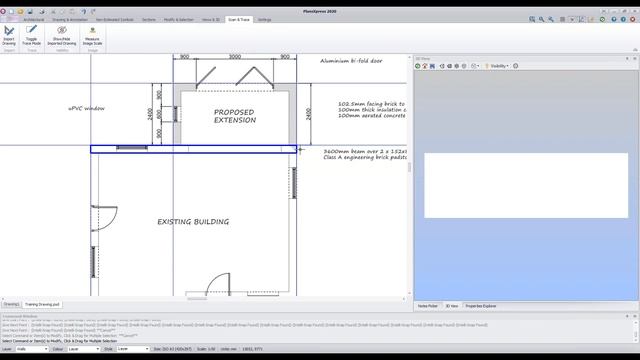Click the third magnifier zoom icon
The image size is (640, 360).
(x=551, y=19)
